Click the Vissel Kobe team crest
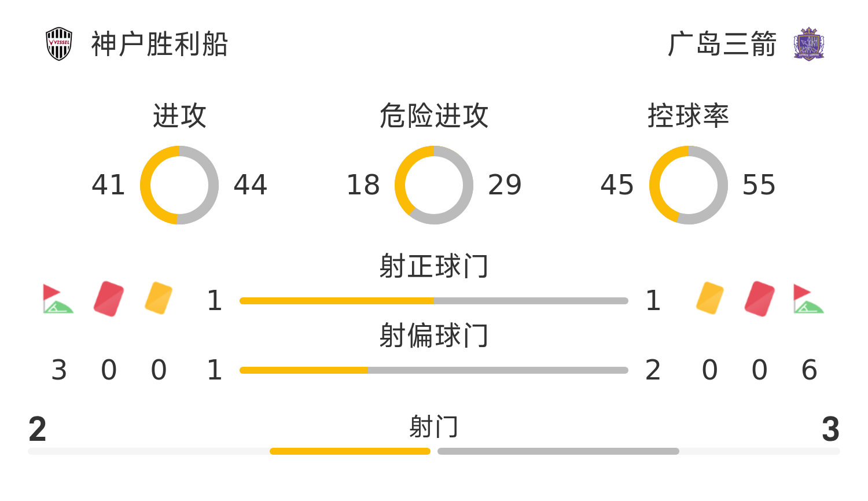 (x=59, y=44)
